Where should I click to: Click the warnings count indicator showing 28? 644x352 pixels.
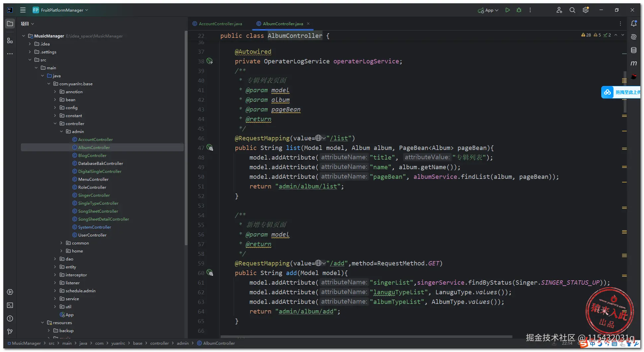click(x=586, y=35)
